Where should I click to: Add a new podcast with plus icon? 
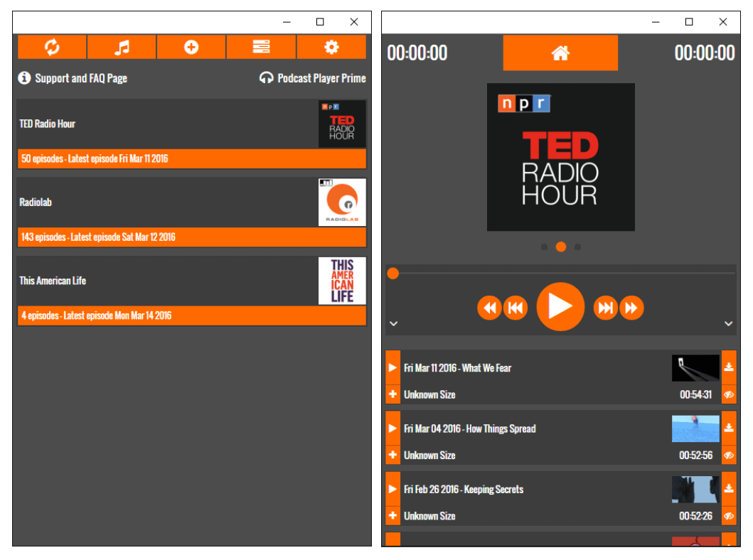tap(191, 46)
